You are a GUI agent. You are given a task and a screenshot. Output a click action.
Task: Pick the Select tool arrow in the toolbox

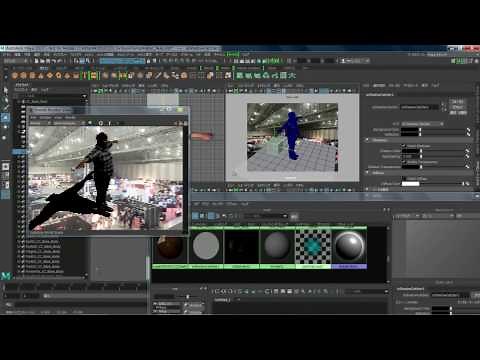(6, 90)
